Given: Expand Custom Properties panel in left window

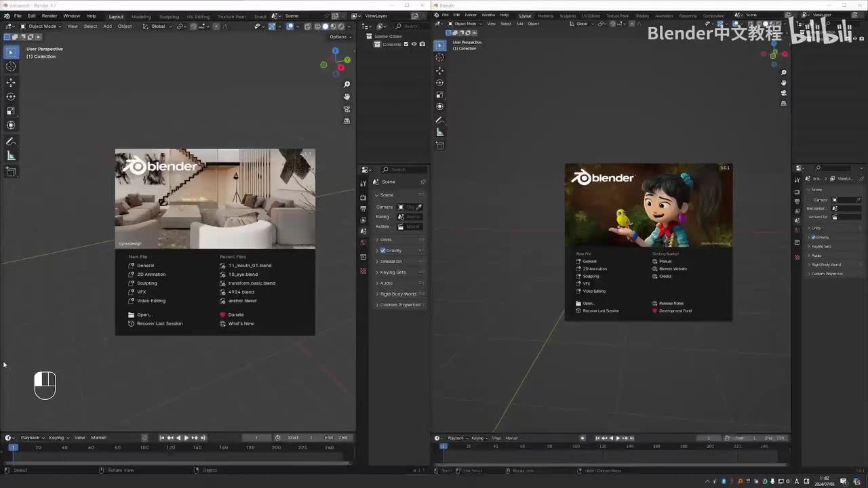Looking at the screenshot, I should [400, 305].
